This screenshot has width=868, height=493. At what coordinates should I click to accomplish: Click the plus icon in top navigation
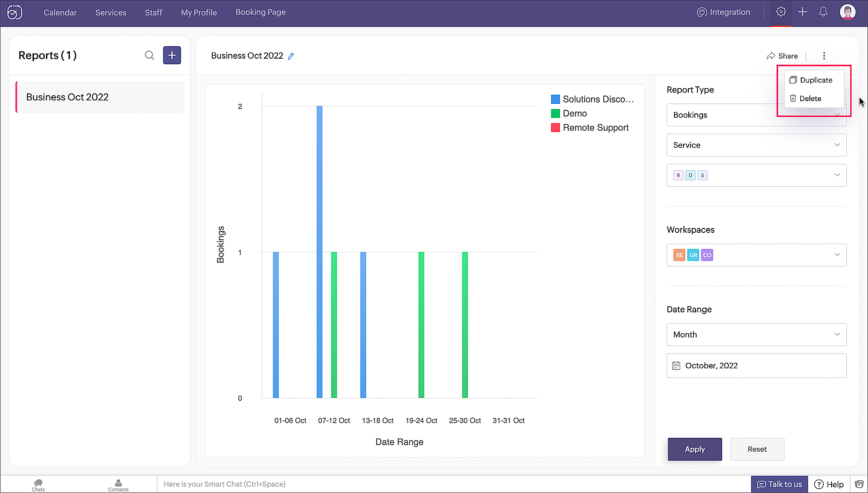pyautogui.click(x=802, y=12)
